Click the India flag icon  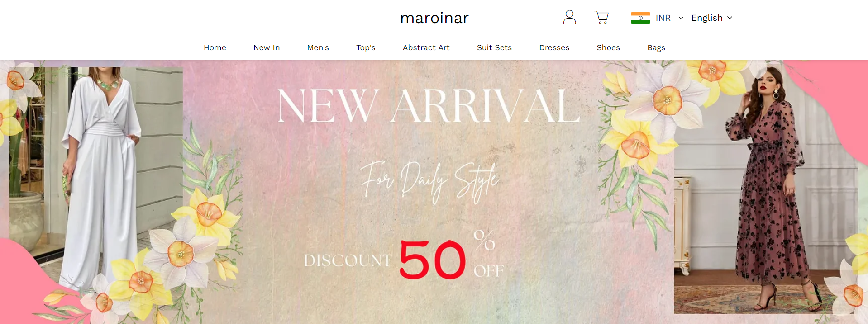[640, 18]
